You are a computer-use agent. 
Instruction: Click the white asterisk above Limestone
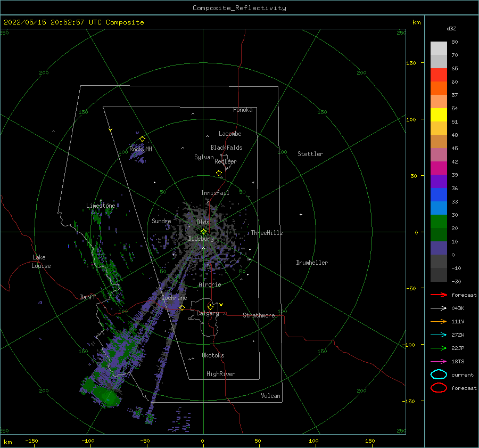(101, 201)
